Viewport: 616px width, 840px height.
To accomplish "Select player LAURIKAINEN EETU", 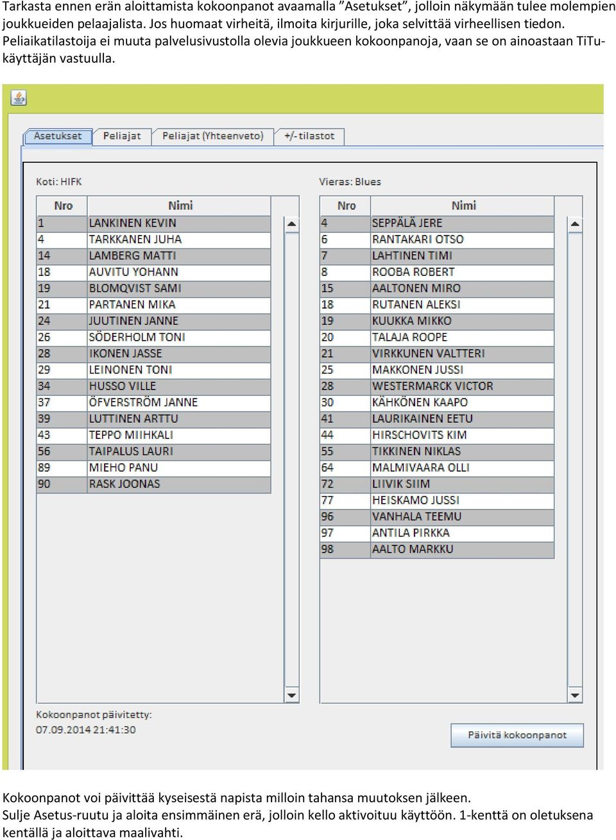I will (437, 419).
